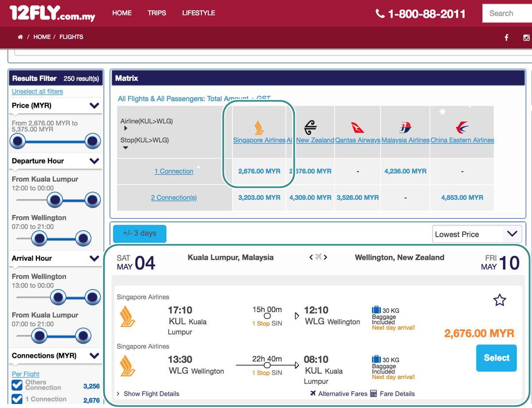Click Singapore Airlines logo on 13:30 flight
532x408 pixels.
[x=128, y=366]
